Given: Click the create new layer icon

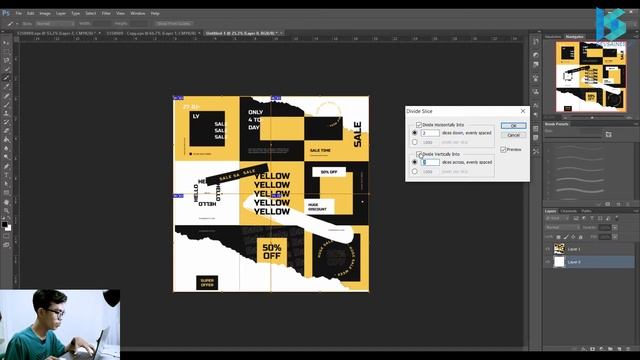Looking at the screenshot, I should pyautogui.click(x=619, y=349).
